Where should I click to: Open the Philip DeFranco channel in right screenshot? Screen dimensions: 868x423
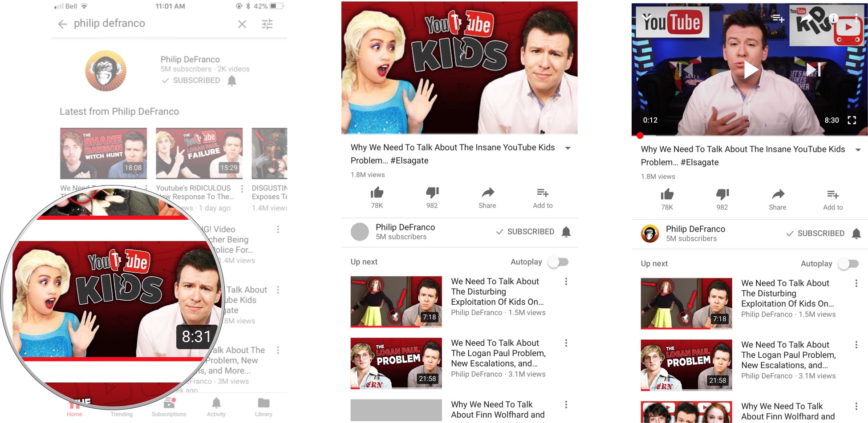pos(695,229)
